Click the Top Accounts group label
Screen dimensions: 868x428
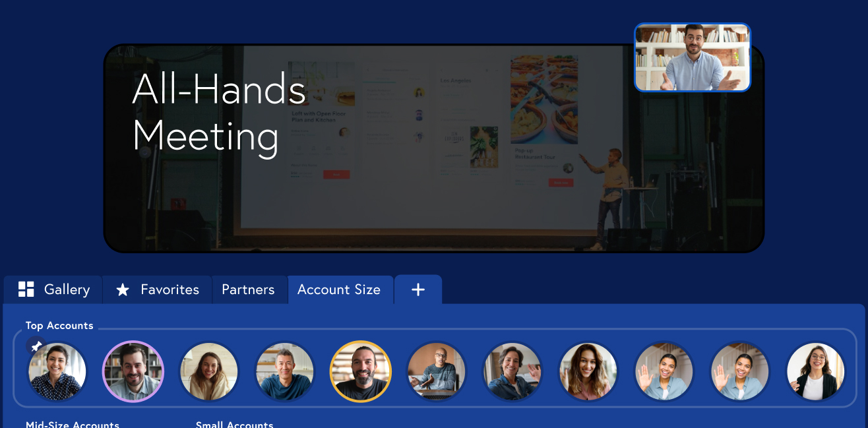tap(59, 326)
